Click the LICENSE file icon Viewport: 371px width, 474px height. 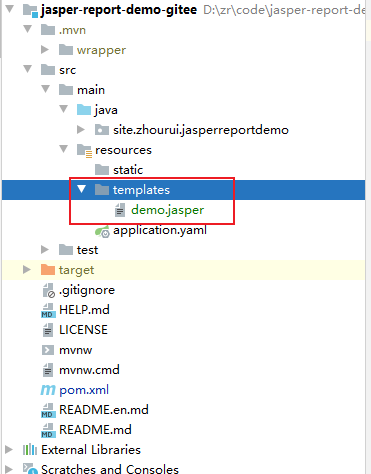click(48, 330)
